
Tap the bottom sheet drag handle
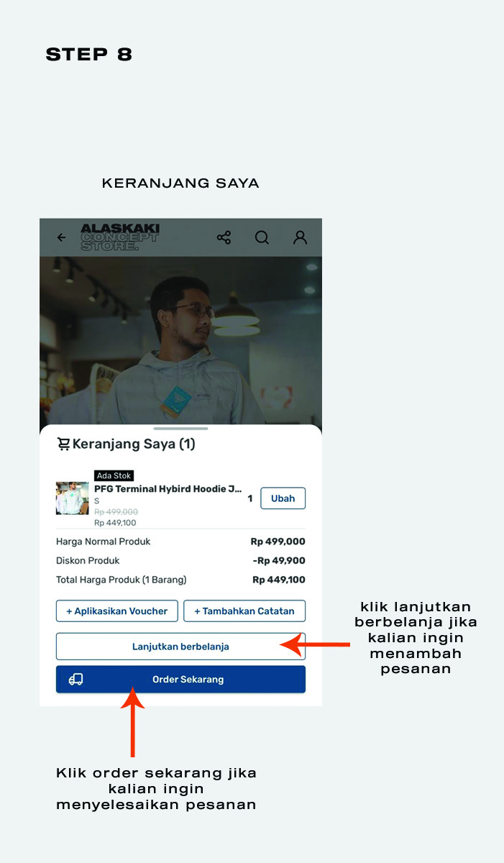tap(180, 429)
